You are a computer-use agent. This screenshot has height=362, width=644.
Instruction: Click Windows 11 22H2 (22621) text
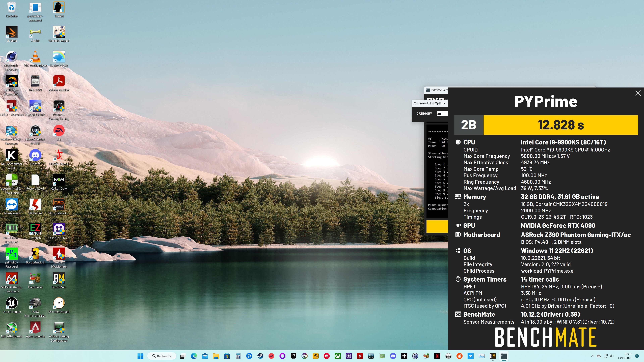click(x=557, y=251)
